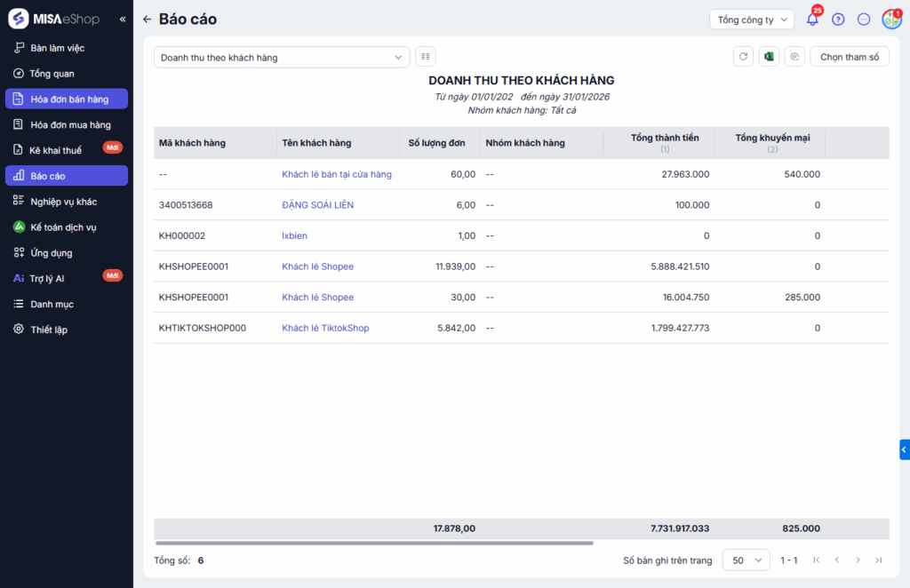Export the report to Excel
The image size is (910, 588).
(x=769, y=57)
